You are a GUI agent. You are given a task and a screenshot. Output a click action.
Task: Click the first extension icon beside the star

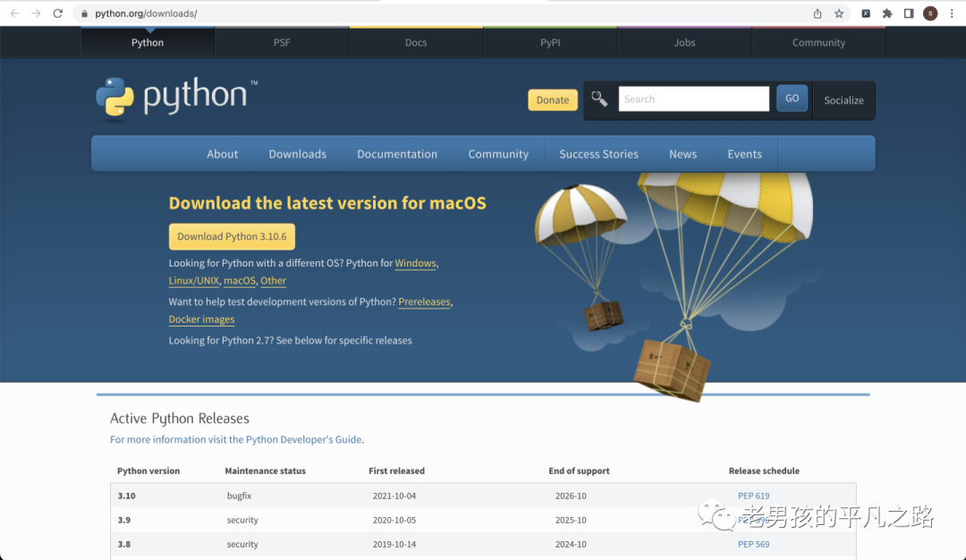point(866,13)
